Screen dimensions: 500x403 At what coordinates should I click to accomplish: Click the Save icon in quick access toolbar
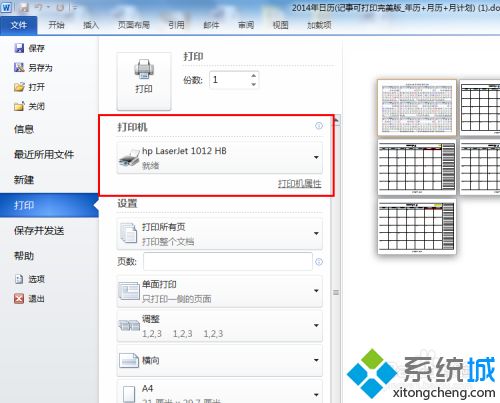tap(24, 7)
